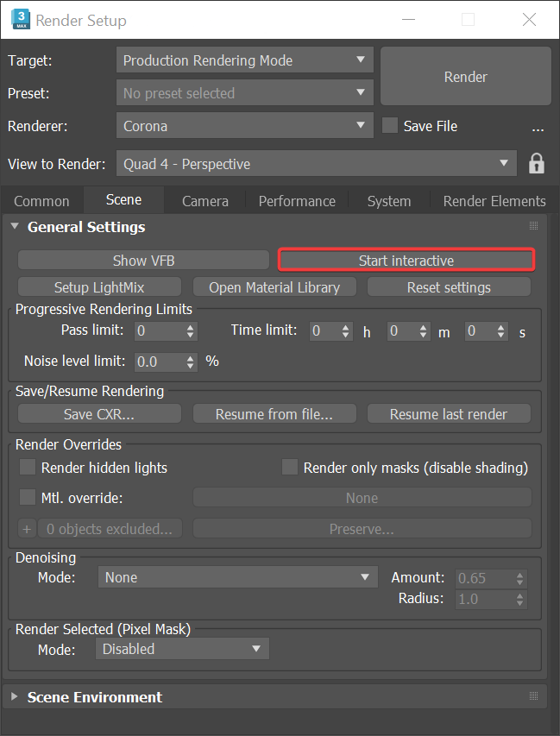
Task: Open the View to Render dropdown
Action: (x=317, y=163)
